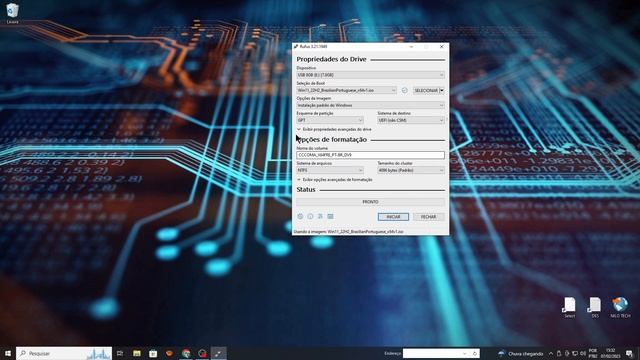Open the POR keyboard language indicator
The width and height of the screenshot is (640, 360).
point(593,353)
